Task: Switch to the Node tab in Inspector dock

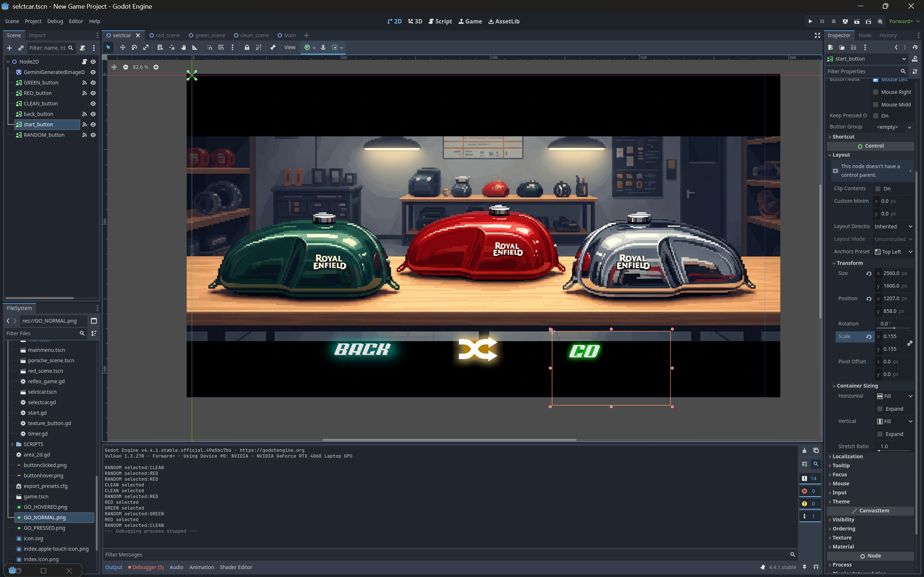Action: point(865,35)
